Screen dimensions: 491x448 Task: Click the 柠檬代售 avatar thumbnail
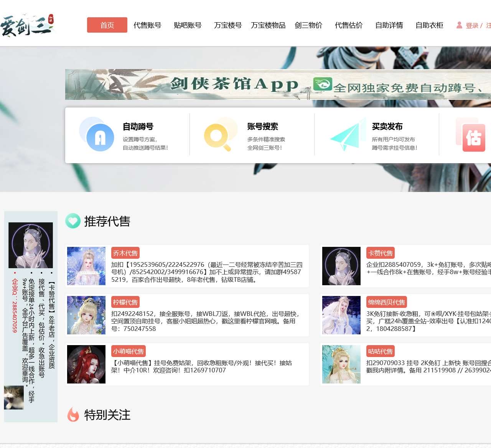[x=86, y=315]
